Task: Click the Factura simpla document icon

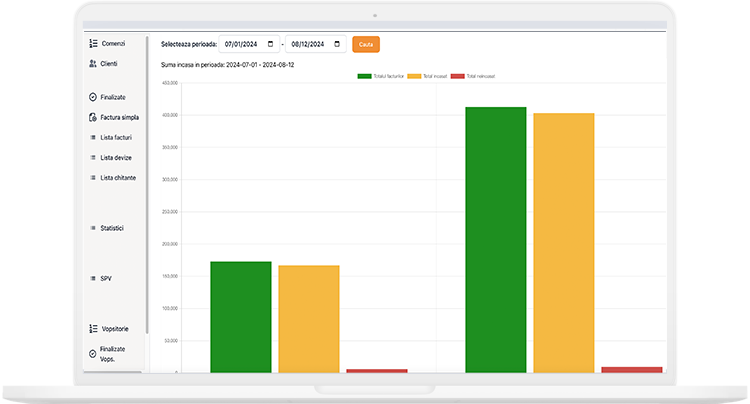Action: (93, 117)
